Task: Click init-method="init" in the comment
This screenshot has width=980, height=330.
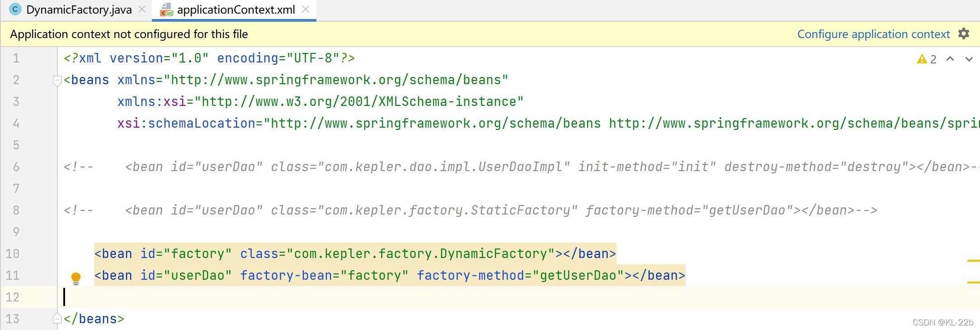Action: [x=647, y=167]
